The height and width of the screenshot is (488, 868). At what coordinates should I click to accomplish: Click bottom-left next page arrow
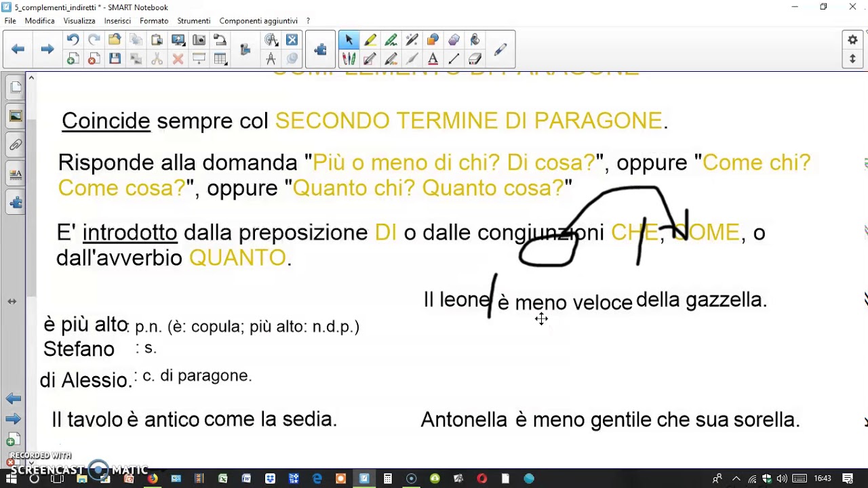coord(13,419)
